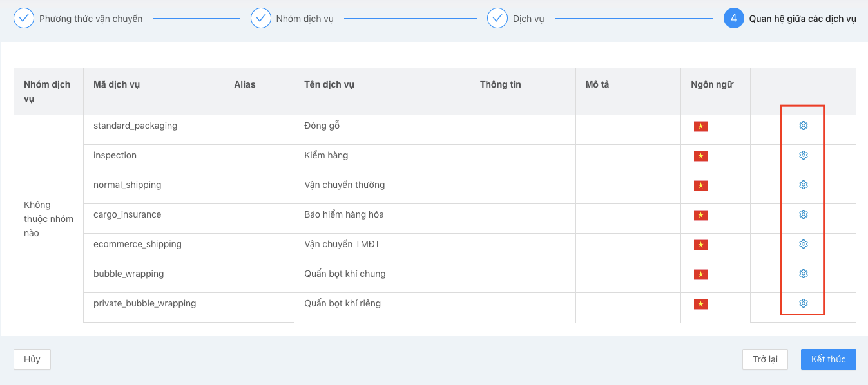Image resolution: width=868 pixels, height=385 pixels.
Task: Click gear icon in ecommerce_shipping row
Action: point(803,244)
